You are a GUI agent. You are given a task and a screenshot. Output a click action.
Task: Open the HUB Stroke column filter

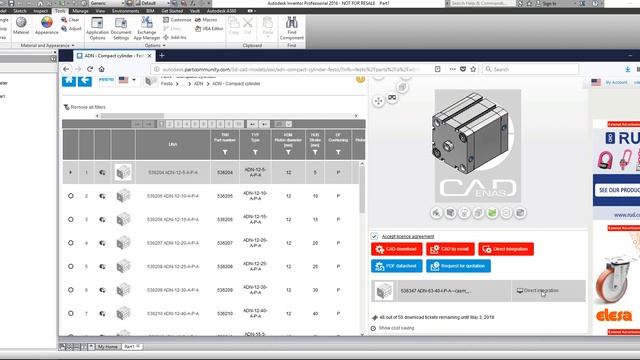pos(315,152)
